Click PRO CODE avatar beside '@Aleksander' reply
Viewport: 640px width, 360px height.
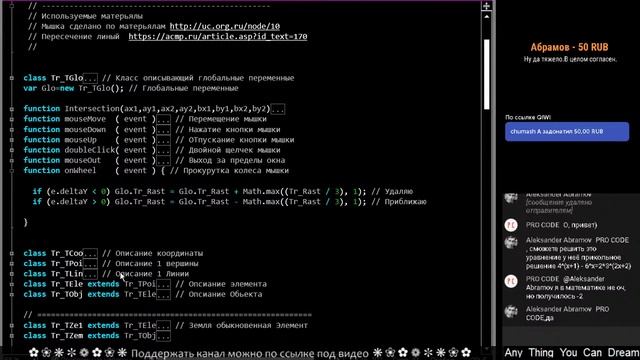(x=511, y=281)
